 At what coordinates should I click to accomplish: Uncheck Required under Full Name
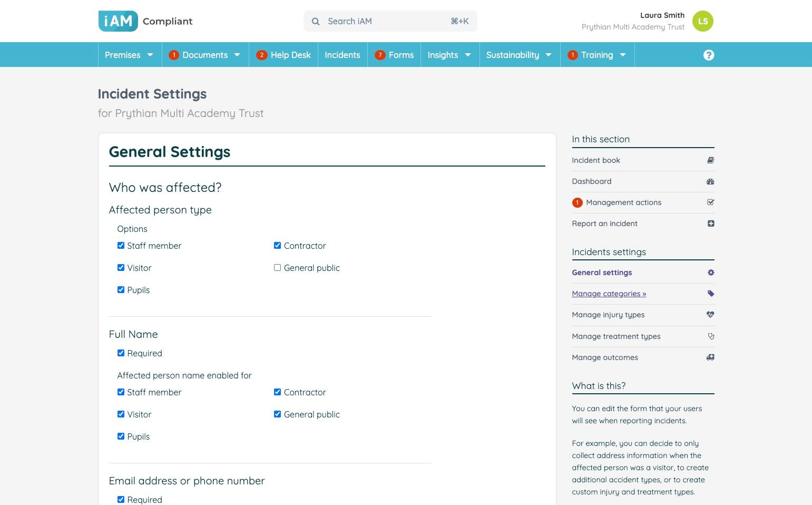121,353
